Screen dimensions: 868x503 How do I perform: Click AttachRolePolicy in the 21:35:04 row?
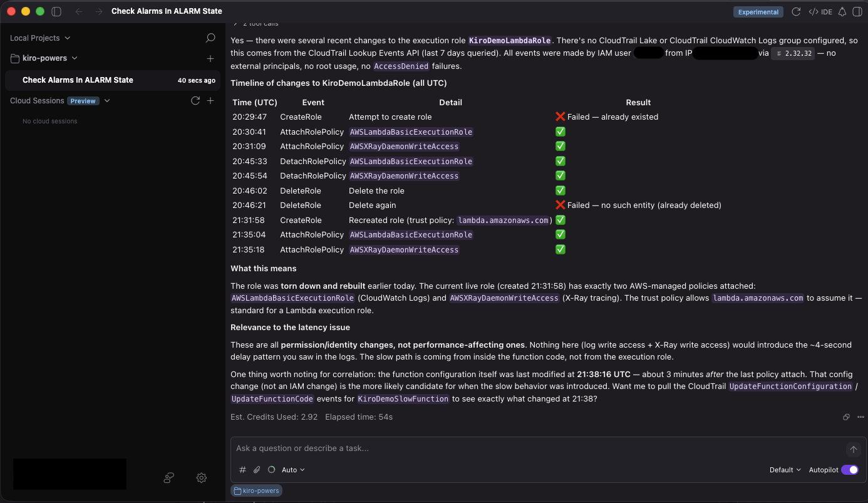pyautogui.click(x=312, y=235)
